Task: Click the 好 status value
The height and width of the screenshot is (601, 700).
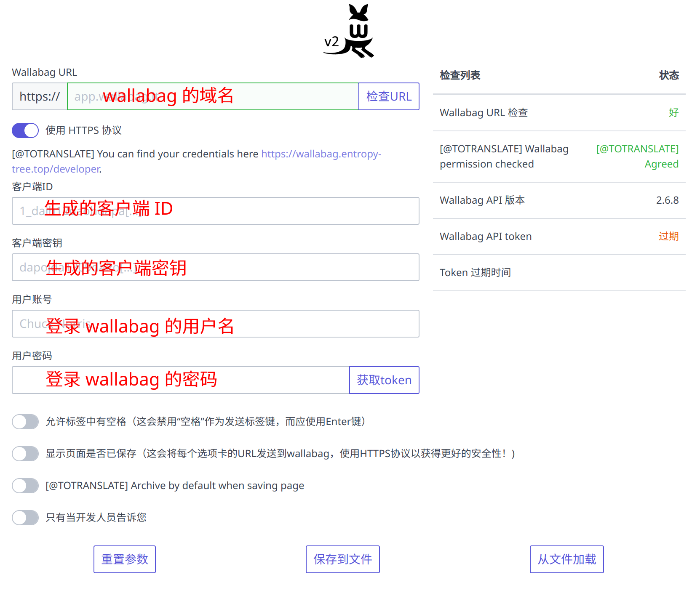Action: pyautogui.click(x=674, y=113)
